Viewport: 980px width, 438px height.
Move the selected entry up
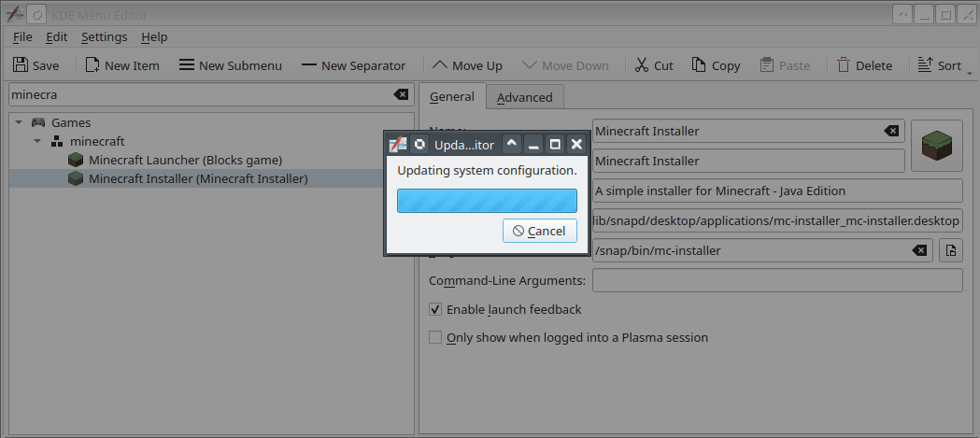(x=467, y=65)
